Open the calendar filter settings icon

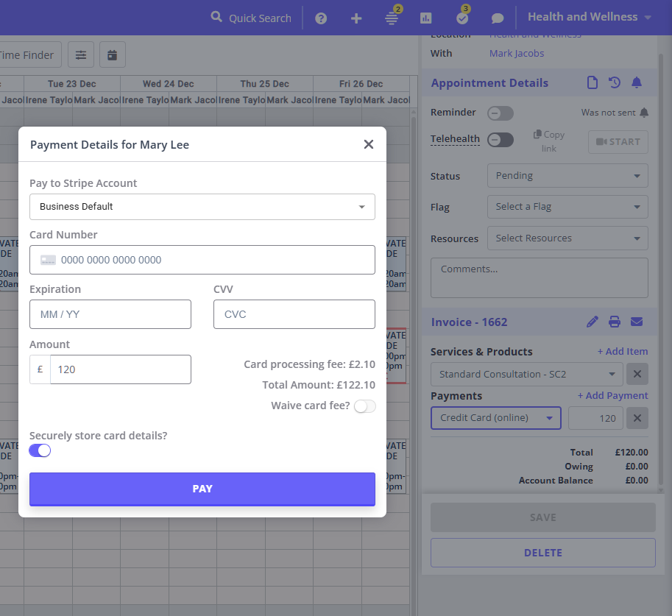(81, 54)
